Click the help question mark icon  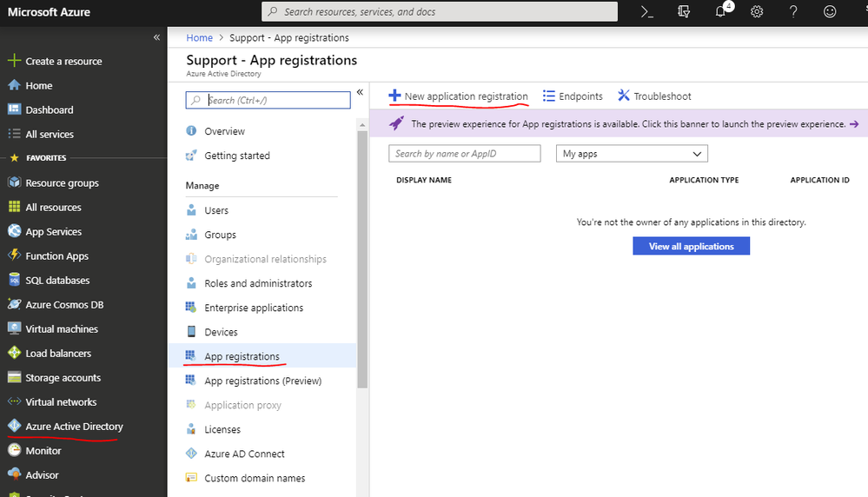pyautogui.click(x=793, y=12)
